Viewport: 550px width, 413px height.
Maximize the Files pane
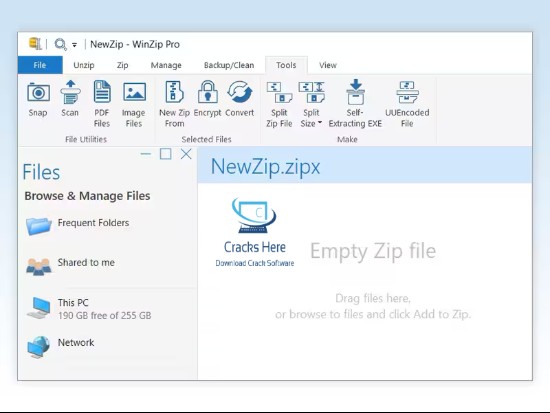click(166, 154)
